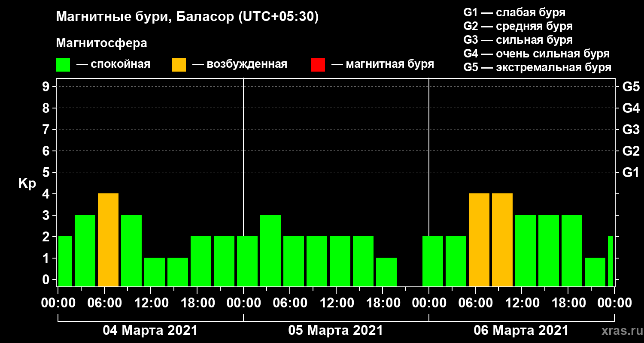Click the 'G3 — сильная буря' legend line
The height and width of the screenshot is (343, 644).
[x=518, y=40]
